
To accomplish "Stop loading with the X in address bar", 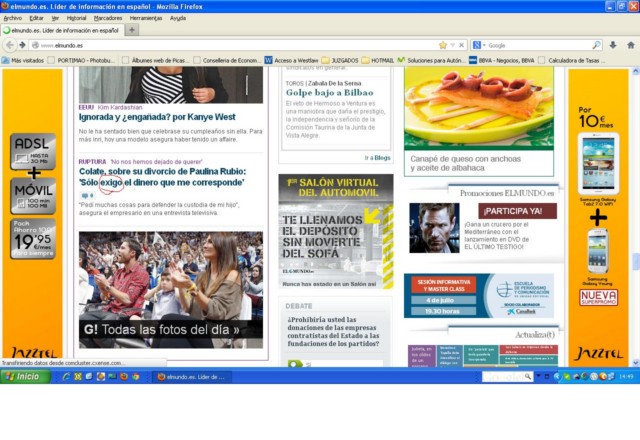I will 461,45.
